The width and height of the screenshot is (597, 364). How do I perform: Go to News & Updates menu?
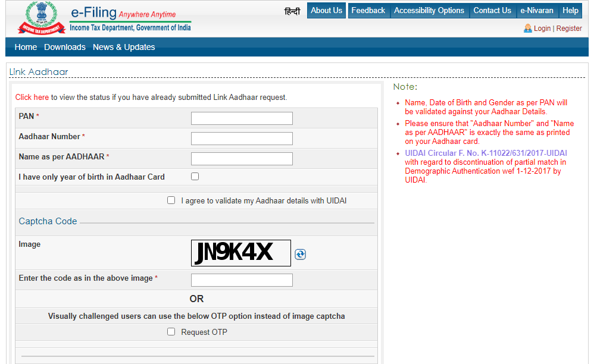(124, 47)
